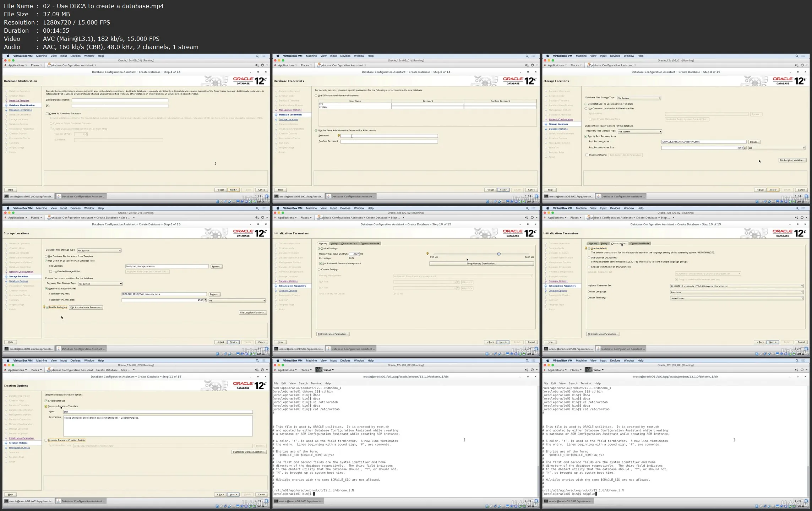Click Fast Recovery Area Size stepper beside /mnt/san_storage/oradata frame

pos(205,300)
